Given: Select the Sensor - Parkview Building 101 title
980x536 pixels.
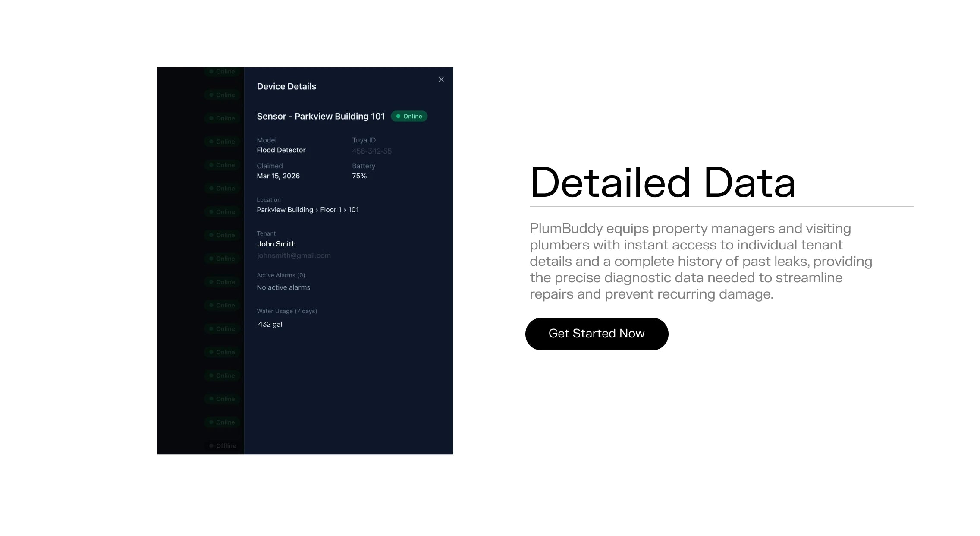Looking at the screenshot, I should click(320, 116).
